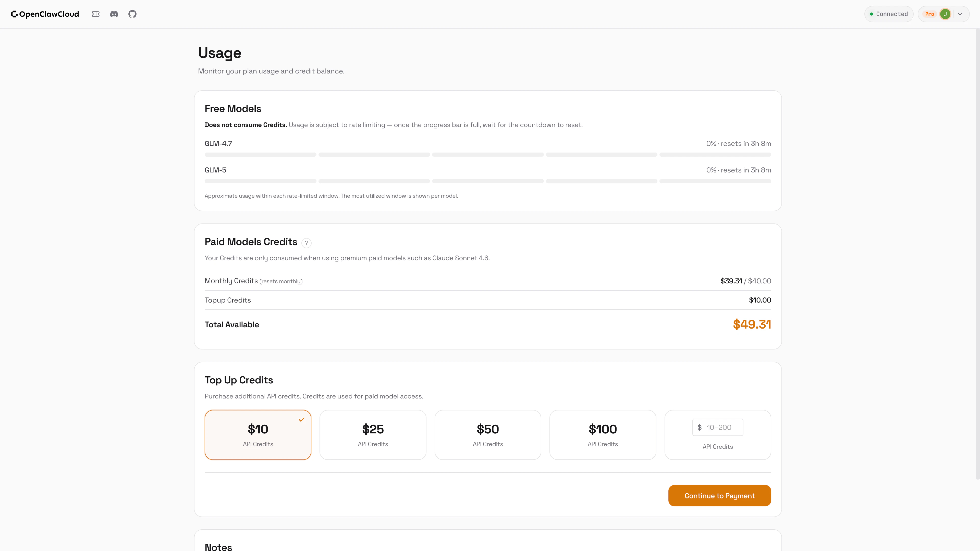980x551 pixels.
Task: Select the $50 API Credits option
Action: 488,435
